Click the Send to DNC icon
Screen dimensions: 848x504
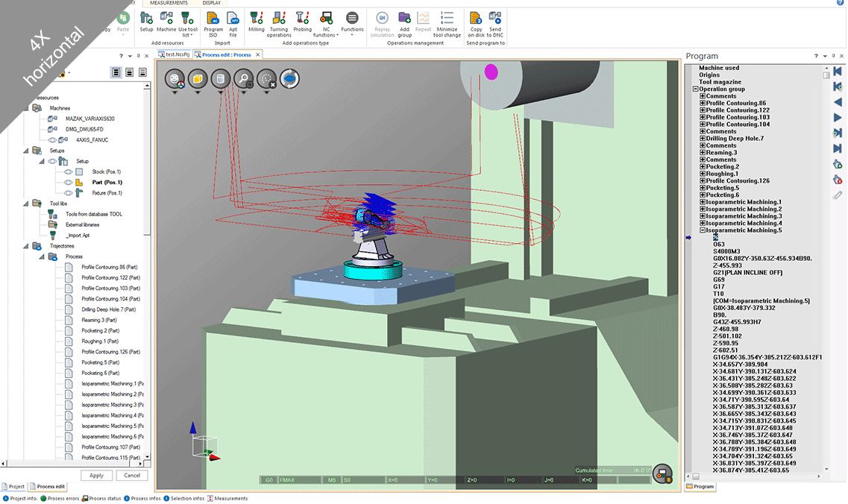pos(495,22)
